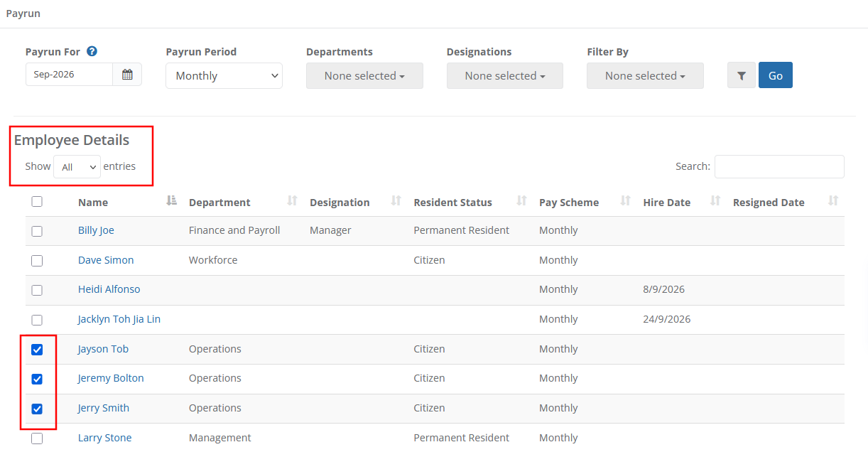The height and width of the screenshot is (452, 868).
Task: Open the Show entries All dropdown
Action: [77, 167]
